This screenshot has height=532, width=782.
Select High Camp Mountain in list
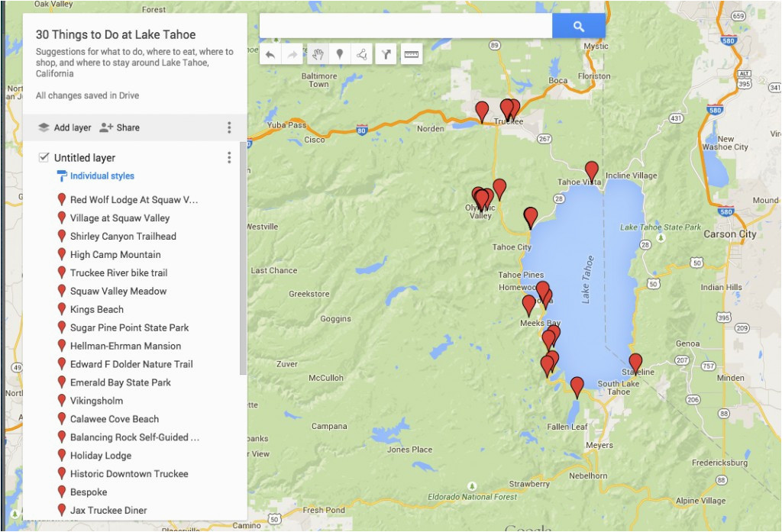click(x=115, y=254)
